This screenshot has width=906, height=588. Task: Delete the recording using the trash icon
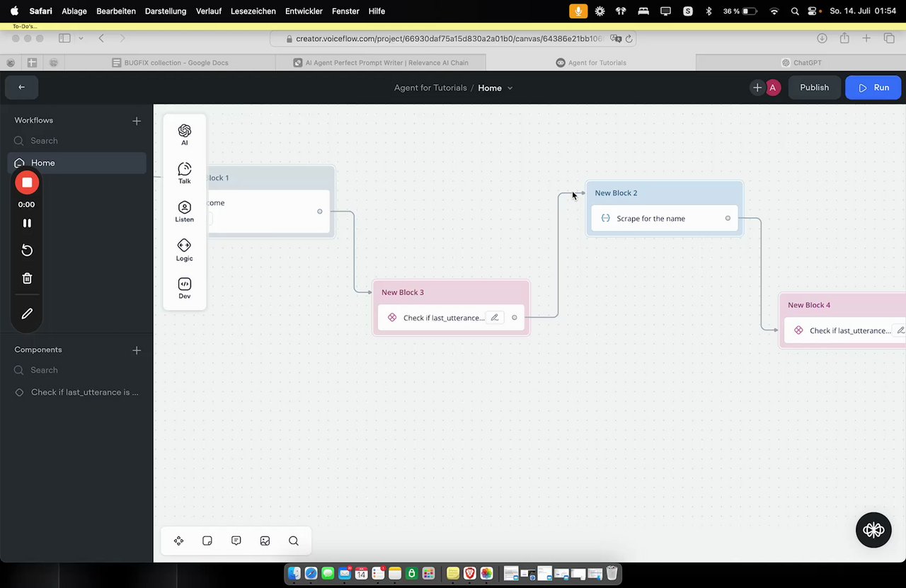(27, 278)
